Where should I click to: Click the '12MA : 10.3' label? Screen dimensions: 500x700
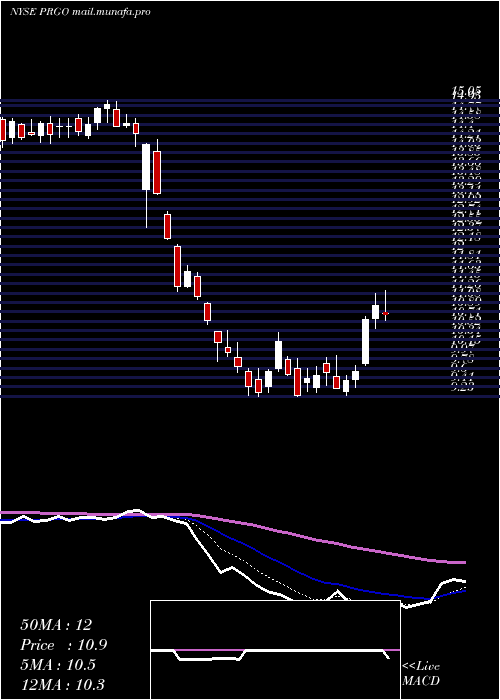[62, 685]
